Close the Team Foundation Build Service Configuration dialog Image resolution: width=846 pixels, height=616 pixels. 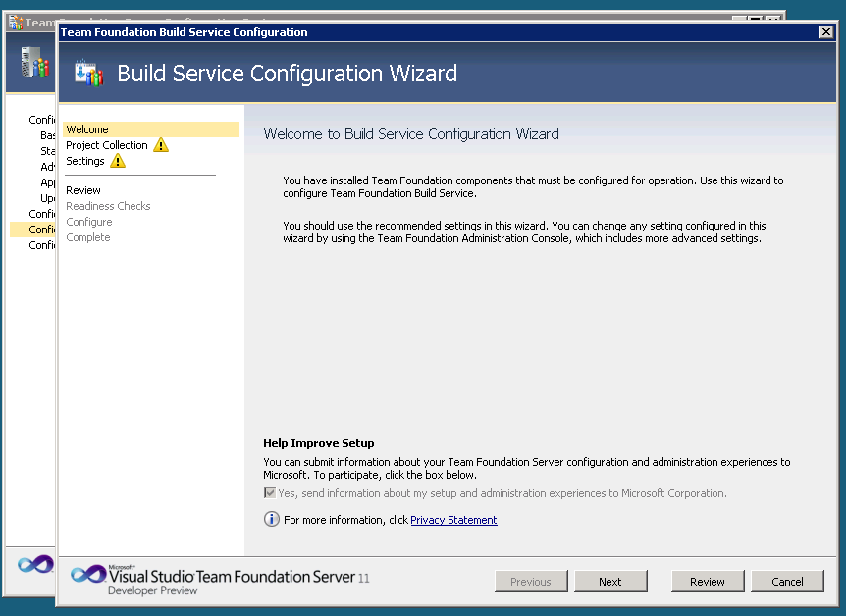coord(825,32)
